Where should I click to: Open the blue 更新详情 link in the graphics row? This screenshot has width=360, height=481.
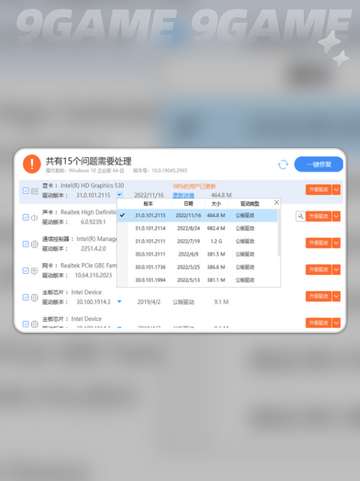tap(183, 195)
